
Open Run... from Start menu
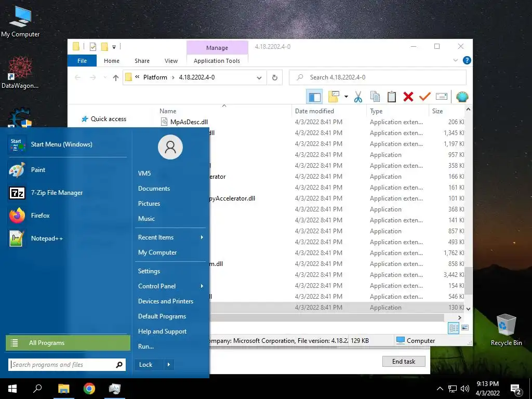coord(146,347)
